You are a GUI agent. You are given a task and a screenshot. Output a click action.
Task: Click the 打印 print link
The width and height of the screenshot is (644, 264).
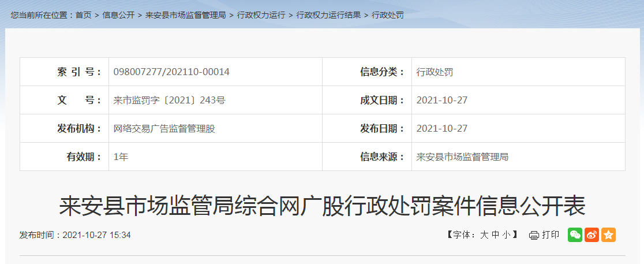click(x=551, y=235)
